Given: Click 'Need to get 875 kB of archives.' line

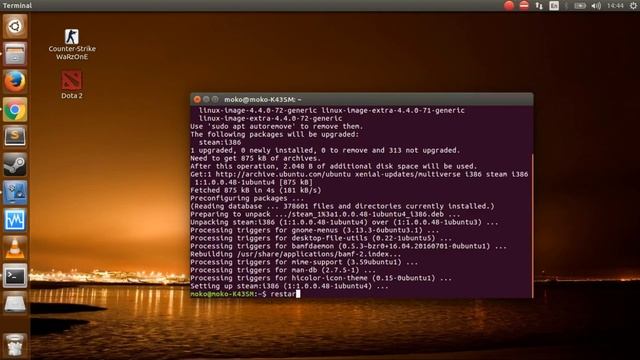Looking at the screenshot, I should coord(256,158).
